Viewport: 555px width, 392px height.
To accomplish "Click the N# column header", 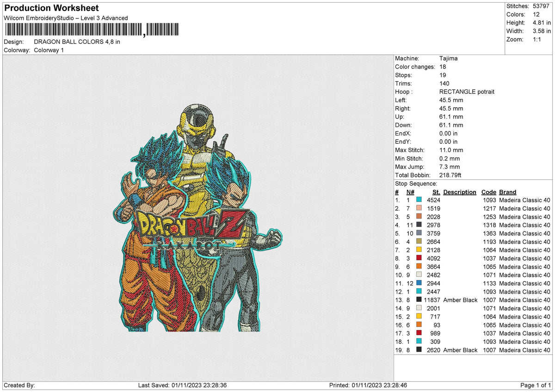I will pyautogui.click(x=410, y=192).
